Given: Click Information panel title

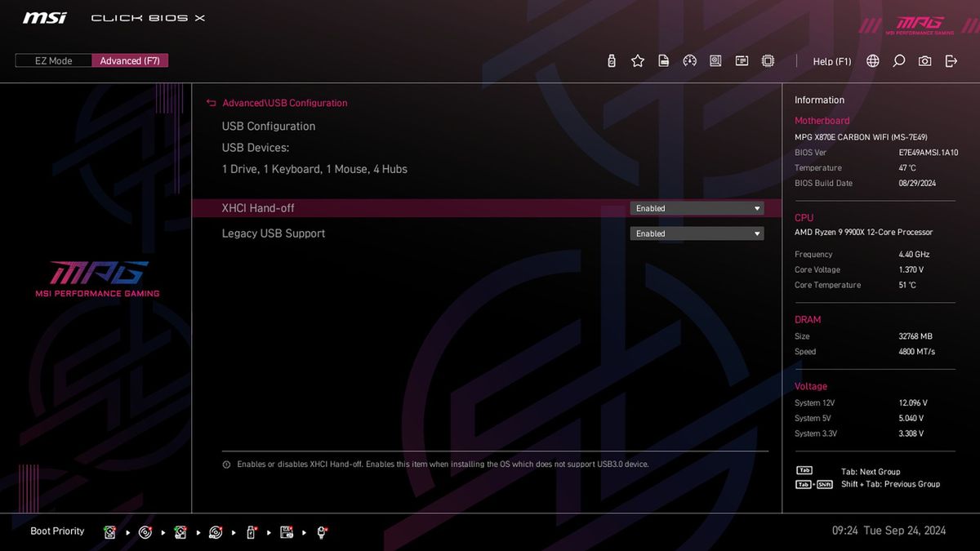Looking at the screenshot, I should (x=820, y=100).
